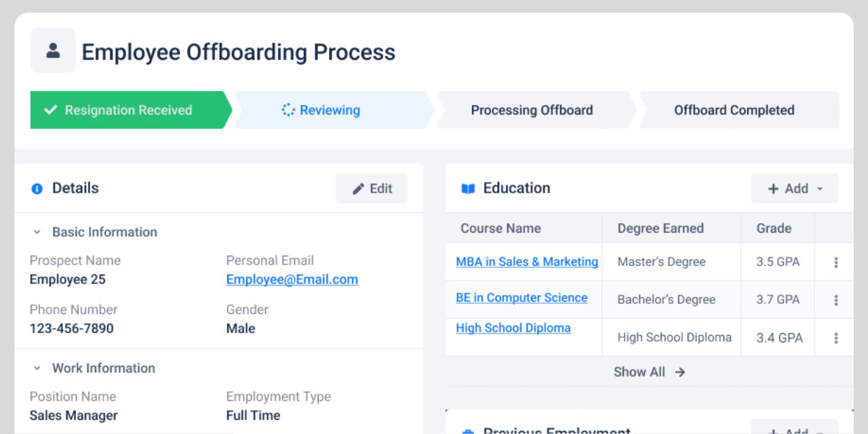Open the three-dot menu for the MBA row
Screen dimensions: 868x434
(x=836, y=262)
